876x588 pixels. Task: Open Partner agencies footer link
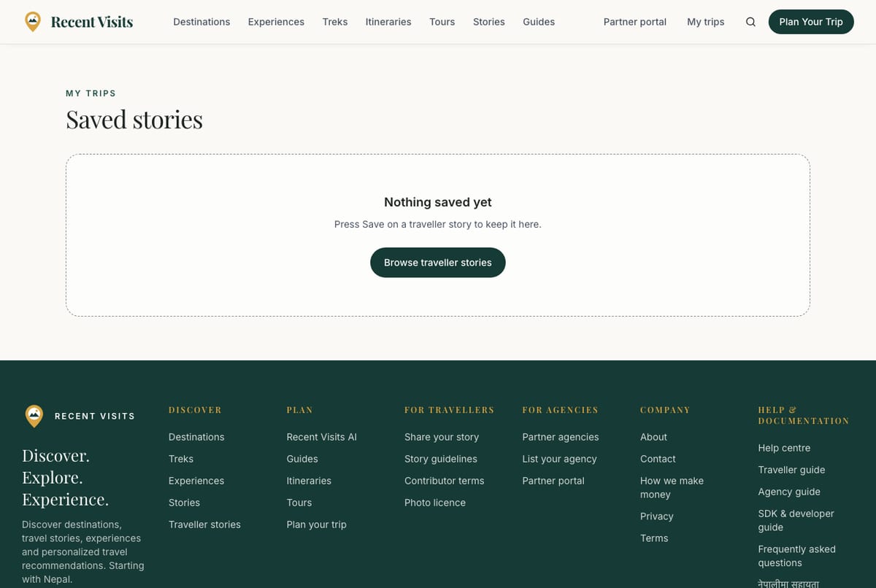coord(561,437)
